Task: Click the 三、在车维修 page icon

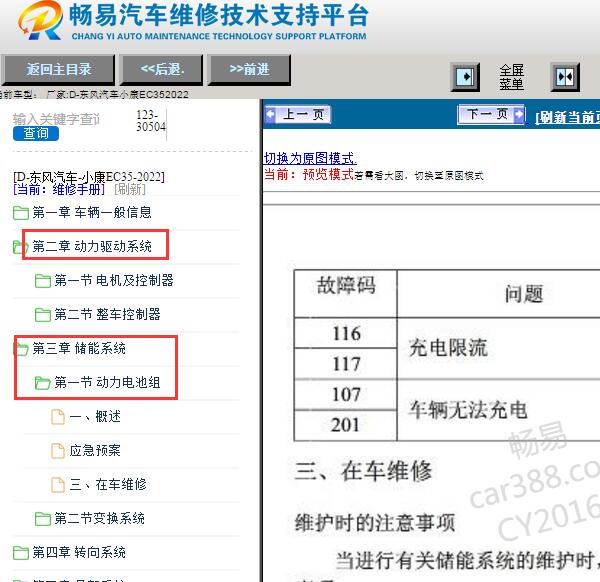Action: [58, 485]
